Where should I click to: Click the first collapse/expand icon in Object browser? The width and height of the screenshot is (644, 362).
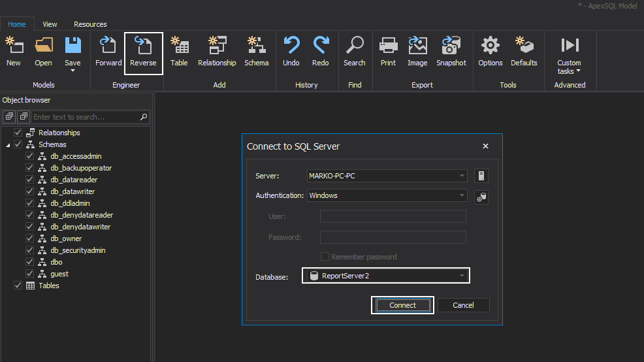coord(9,117)
